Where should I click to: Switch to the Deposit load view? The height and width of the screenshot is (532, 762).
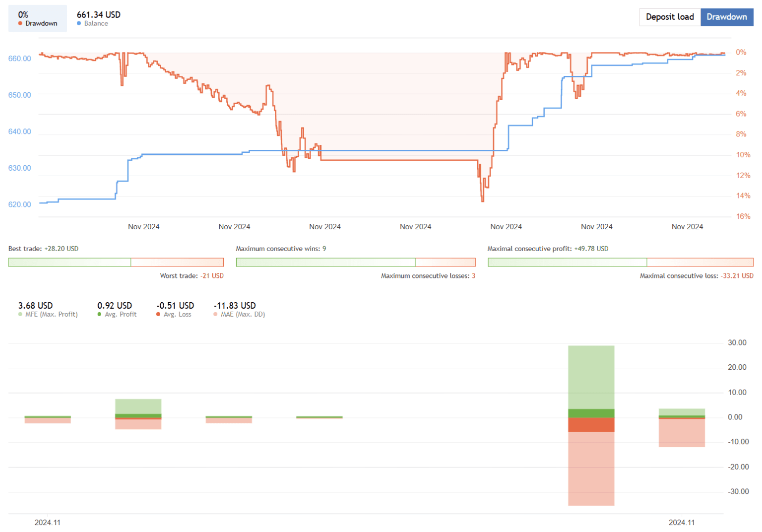point(670,17)
